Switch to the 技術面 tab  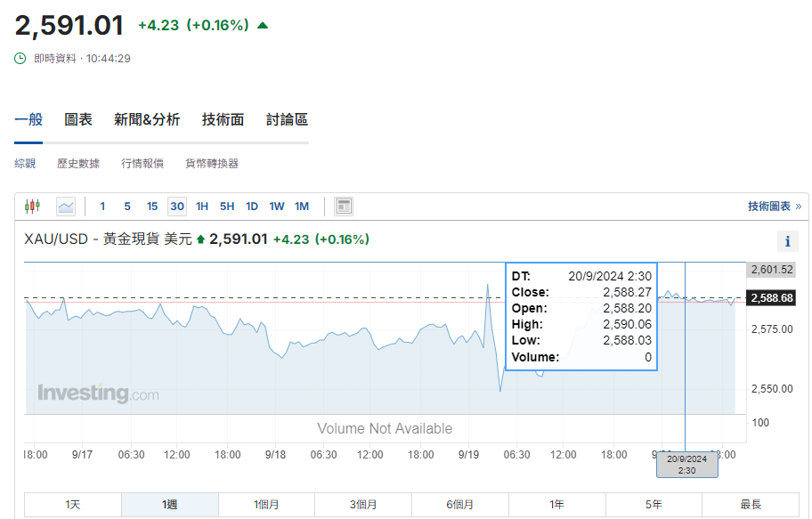coord(223,120)
